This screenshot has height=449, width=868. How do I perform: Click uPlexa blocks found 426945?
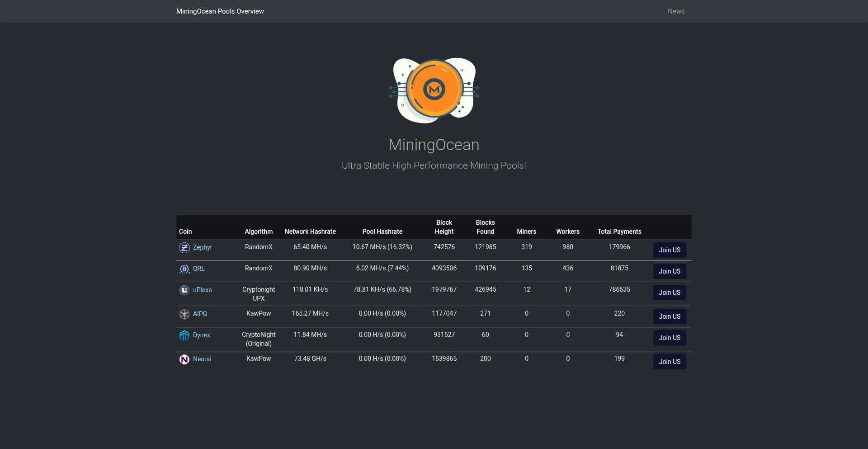click(486, 289)
